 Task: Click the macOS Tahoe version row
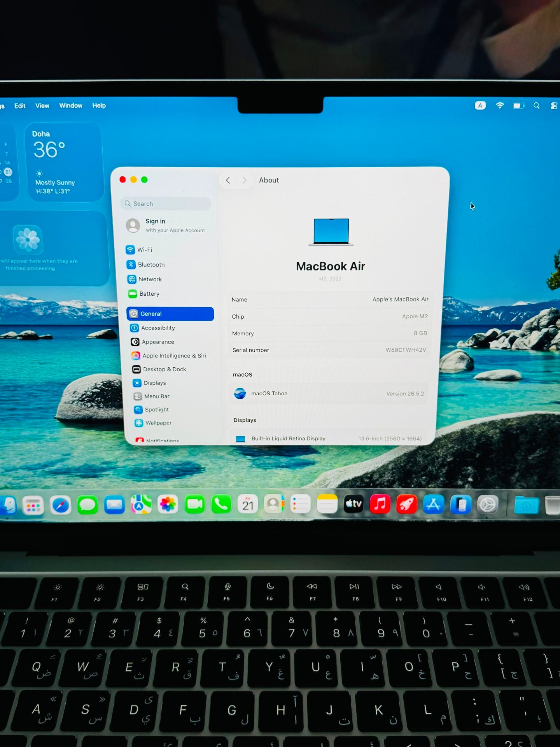(x=329, y=393)
